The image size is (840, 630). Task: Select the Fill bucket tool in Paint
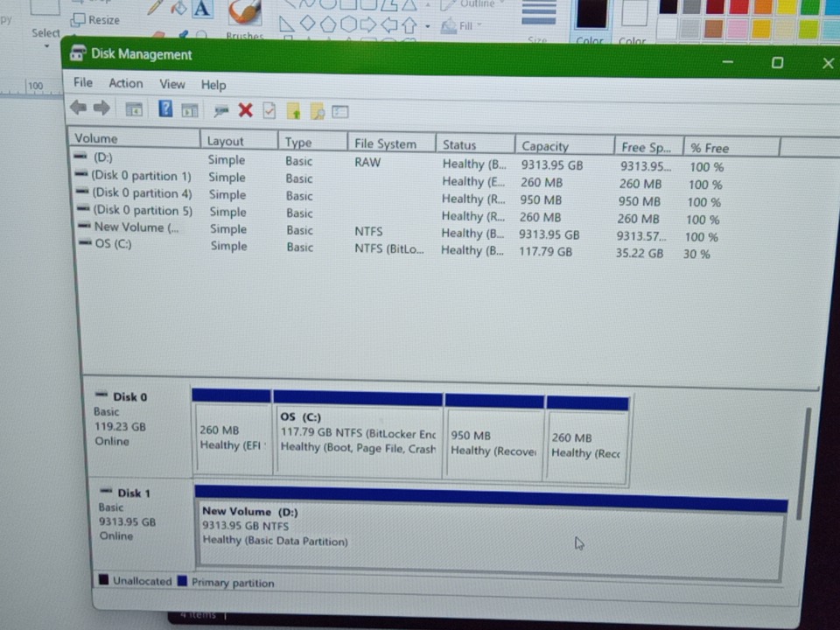[178, 8]
